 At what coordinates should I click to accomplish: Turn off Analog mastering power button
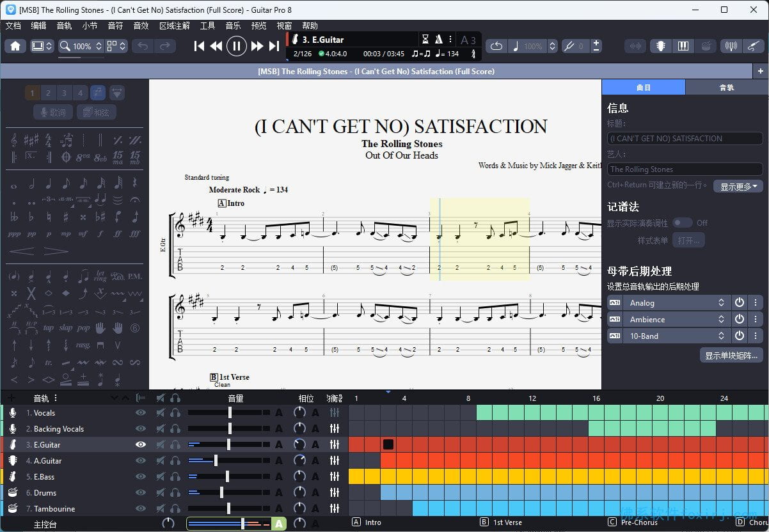pos(740,303)
